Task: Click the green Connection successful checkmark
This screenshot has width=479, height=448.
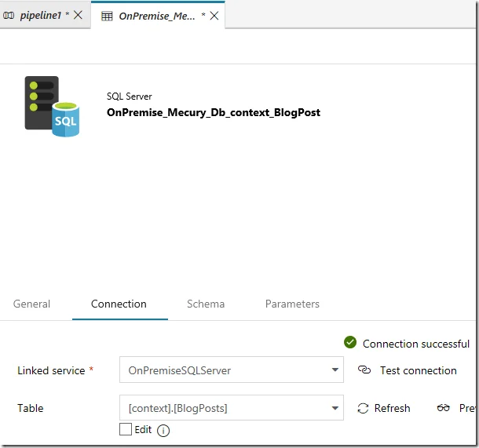Action: coord(350,343)
